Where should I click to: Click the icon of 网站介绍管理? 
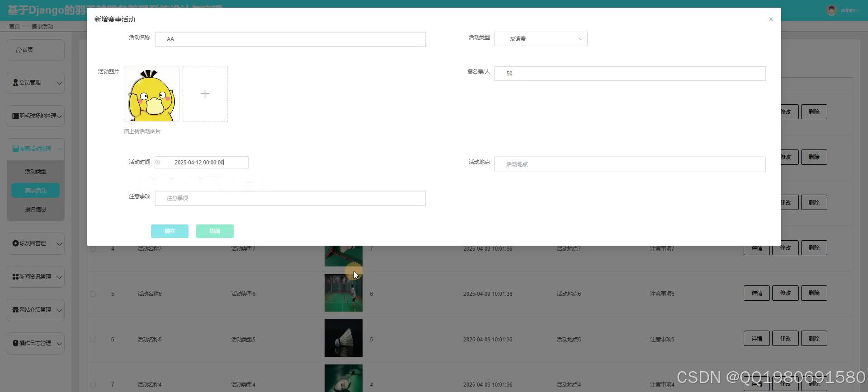(x=15, y=310)
